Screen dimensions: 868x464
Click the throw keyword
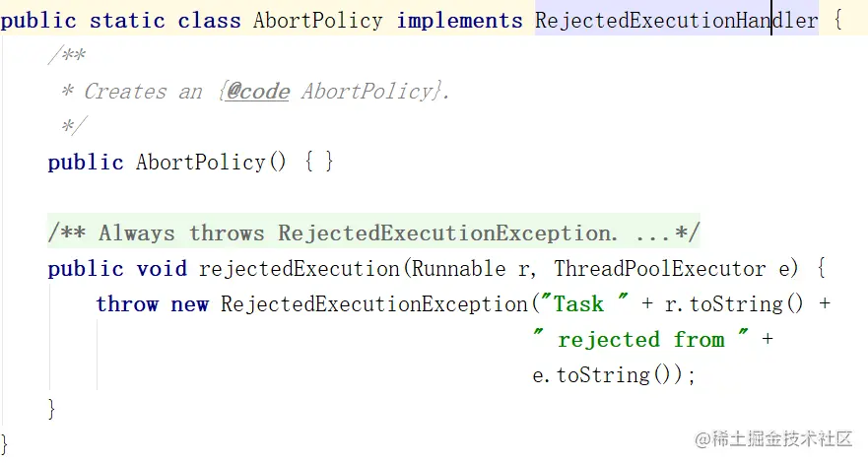pyautogui.click(x=127, y=304)
